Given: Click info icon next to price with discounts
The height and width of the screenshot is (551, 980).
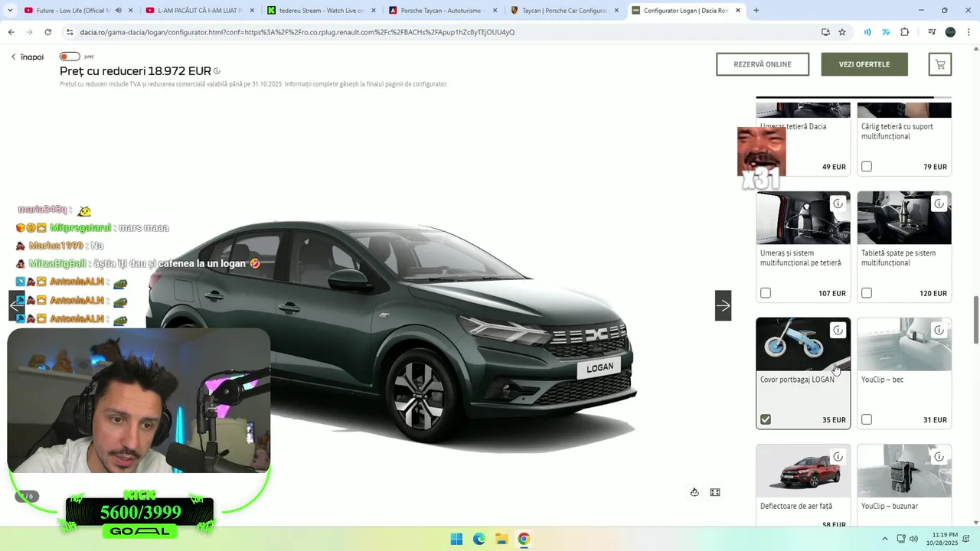Looking at the screenshot, I should point(217,71).
